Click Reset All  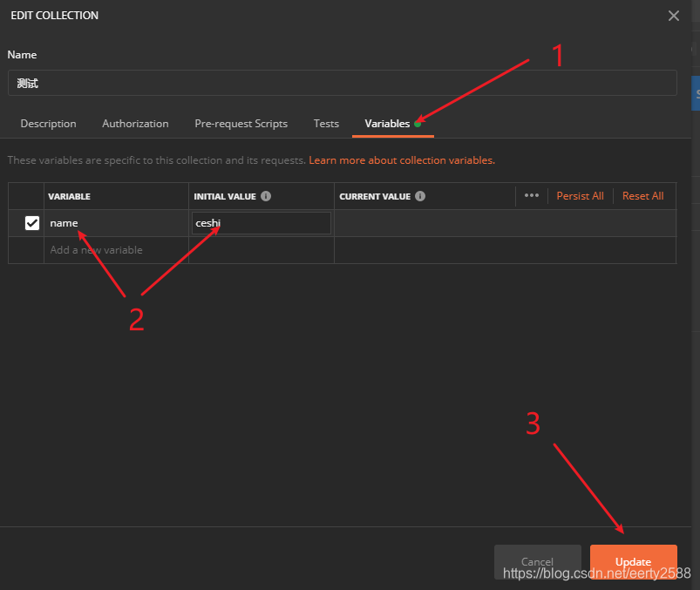point(642,196)
